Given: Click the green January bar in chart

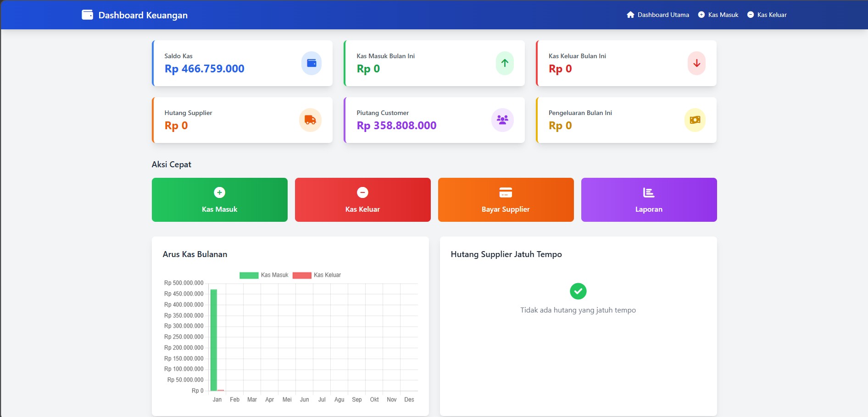Looking at the screenshot, I should point(214,340).
